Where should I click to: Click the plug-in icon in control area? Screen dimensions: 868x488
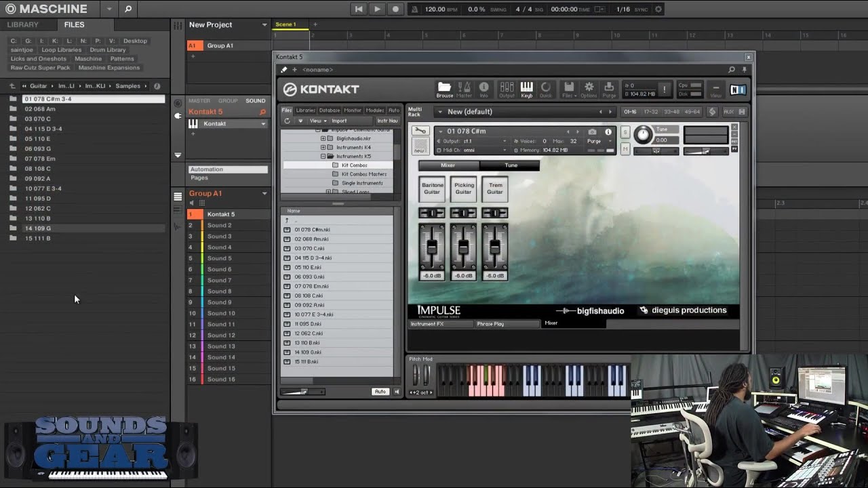pyautogui.click(x=178, y=116)
